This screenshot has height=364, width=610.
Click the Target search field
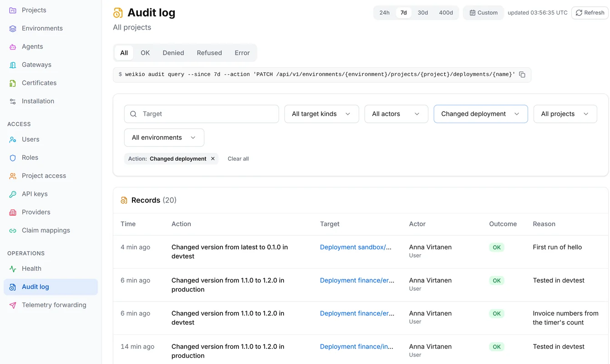click(202, 114)
